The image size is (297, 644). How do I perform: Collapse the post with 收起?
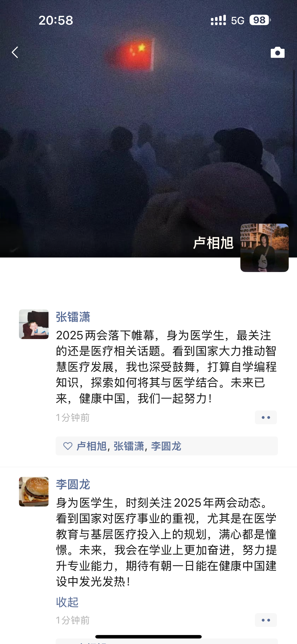[67, 602]
